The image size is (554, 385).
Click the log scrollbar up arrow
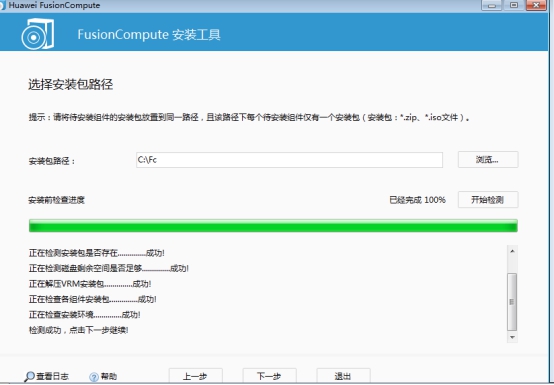(x=512, y=251)
